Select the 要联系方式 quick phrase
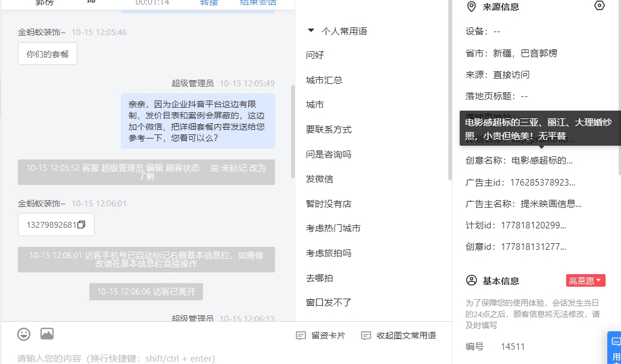The image size is (621, 364). (328, 130)
